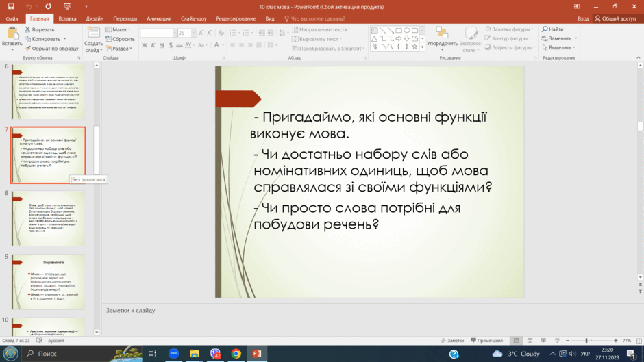Open the Макет (Layout) dropdown
Viewport: 644px width, 362px height.
118,29
